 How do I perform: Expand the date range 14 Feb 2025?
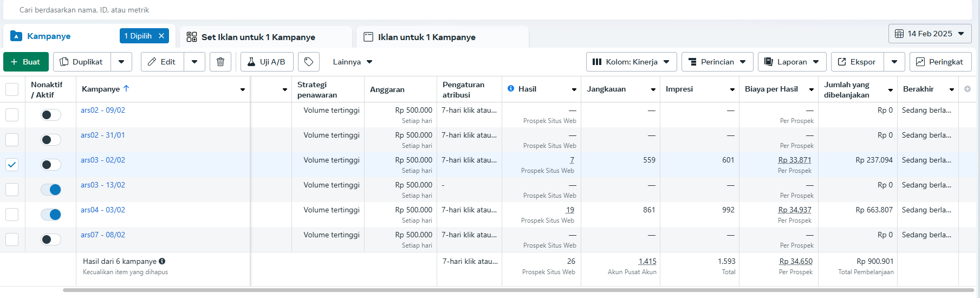[930, 34]
